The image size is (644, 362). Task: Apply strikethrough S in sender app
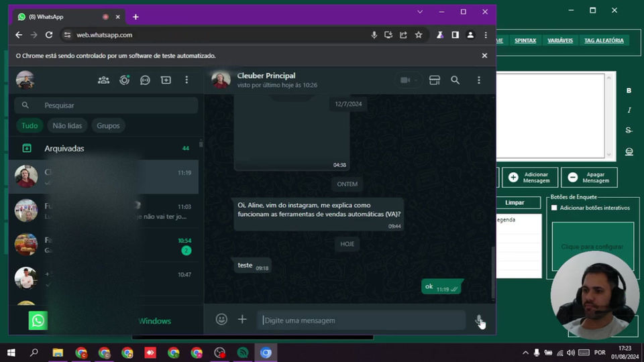click(629, 130)
